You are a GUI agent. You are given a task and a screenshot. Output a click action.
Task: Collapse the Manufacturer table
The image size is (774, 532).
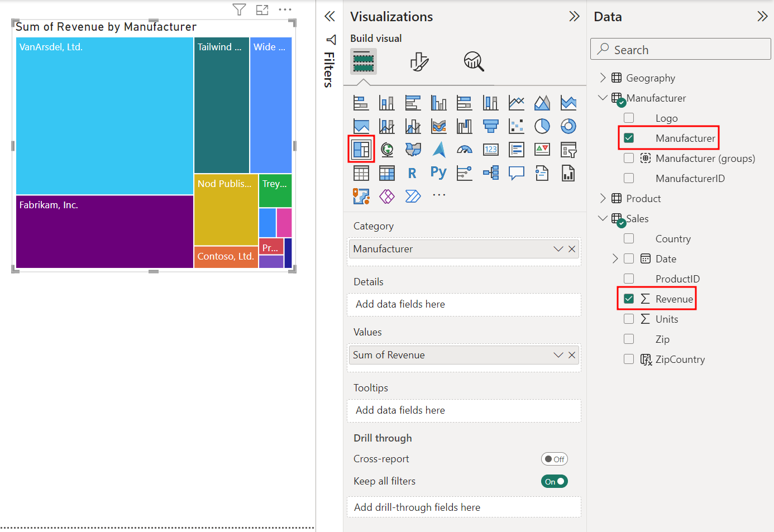point(603,98)
